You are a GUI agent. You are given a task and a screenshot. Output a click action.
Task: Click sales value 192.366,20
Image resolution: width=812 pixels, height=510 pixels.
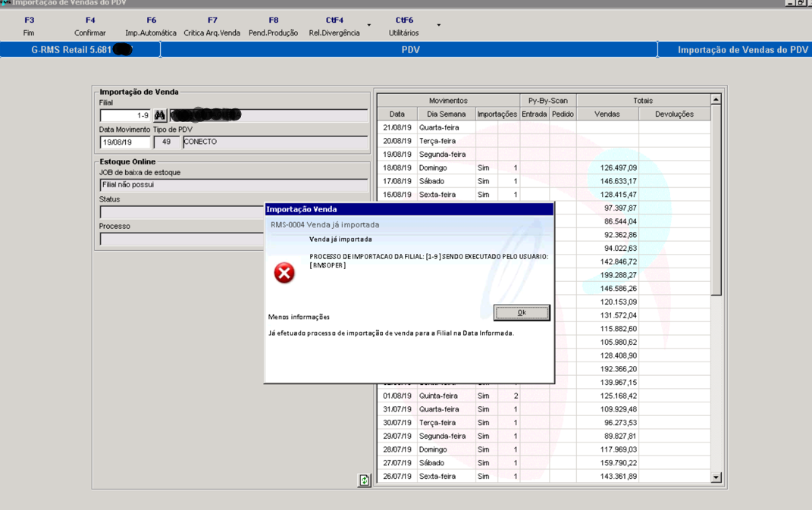point(619,369)
